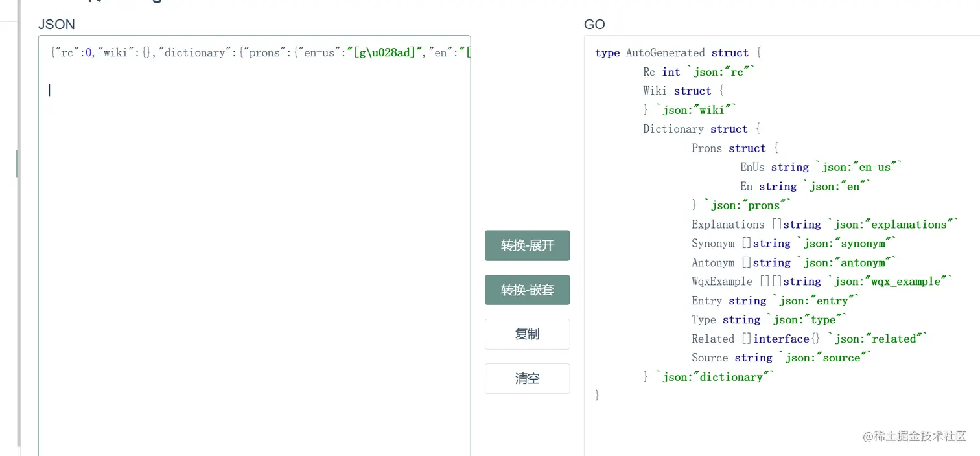Click the 'Synonym []string' field line
The height and width of the screenshot is (456, 980).
[794, 244]
